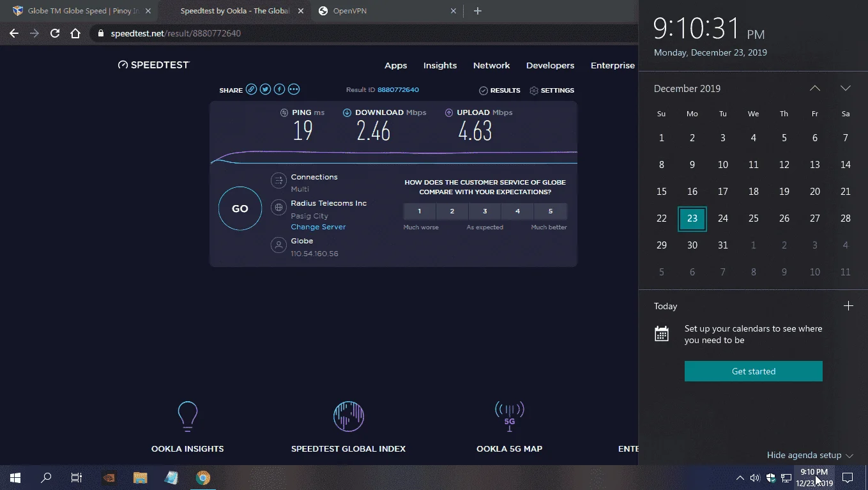
Task: Click the calendar setup icon
Action: pyautogui.click(x=662, y=333)
